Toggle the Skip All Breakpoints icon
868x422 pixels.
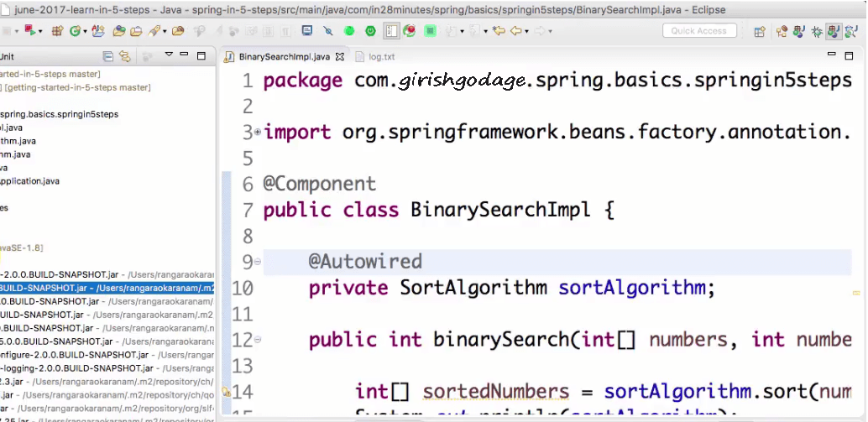coord(327,31)
